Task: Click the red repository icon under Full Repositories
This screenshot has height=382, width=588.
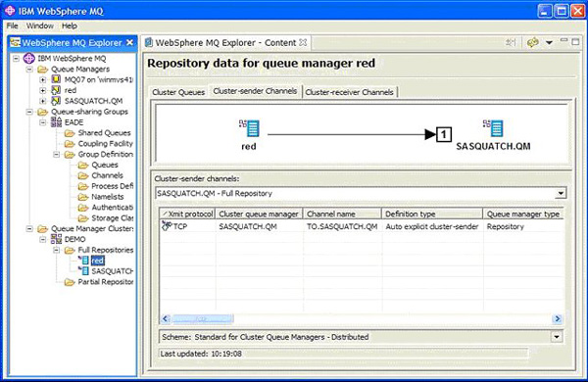Action: tap(83, 261)
